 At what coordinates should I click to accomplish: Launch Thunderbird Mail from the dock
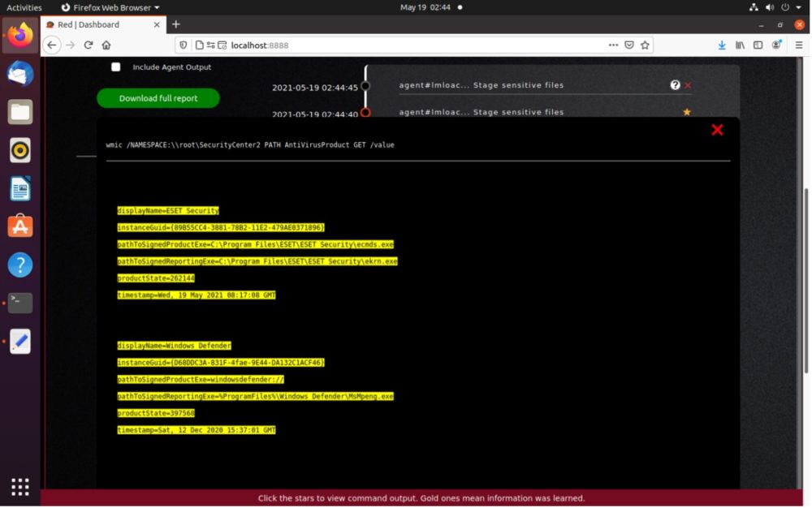pyautogui.click(x=20, y=74)
